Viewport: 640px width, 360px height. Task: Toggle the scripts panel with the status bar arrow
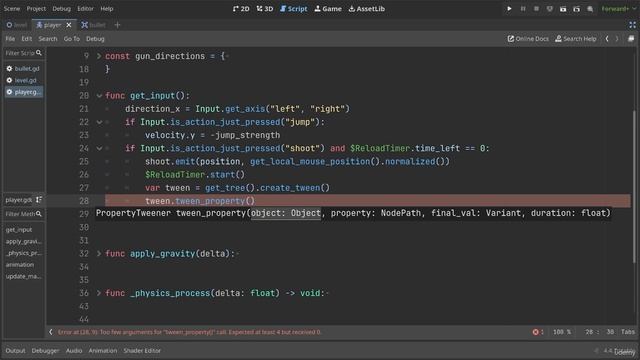[x=51, y=332]
